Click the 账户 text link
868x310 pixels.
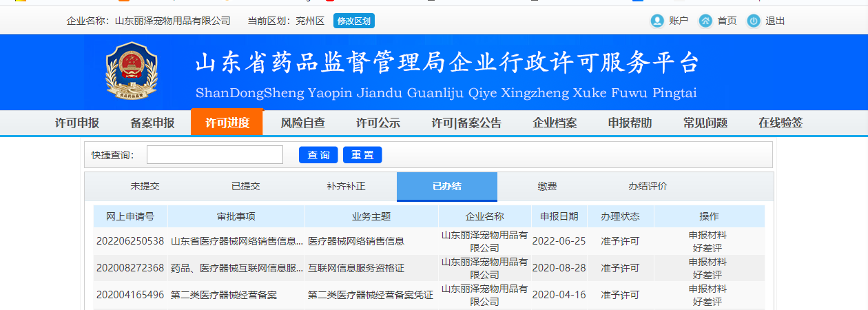click(x=679, y=21)
